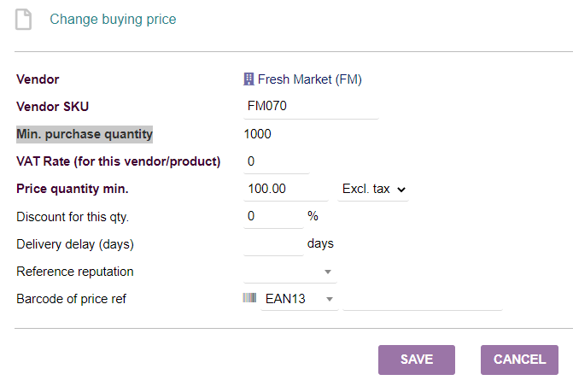This screenshot has width=573, height=392.
Task: Expand the Reference reputation dropdown
Action: click(289, 272)
